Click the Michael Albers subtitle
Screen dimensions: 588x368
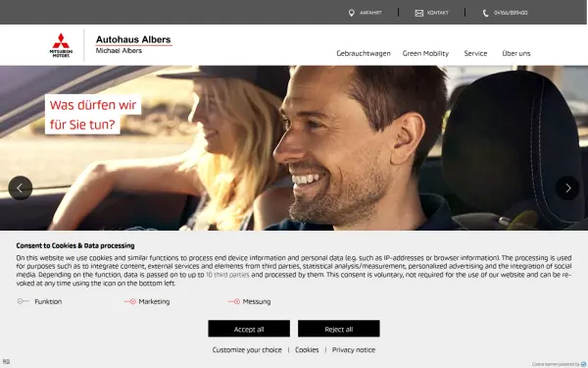pyautogui.click(x=119, y=50)
